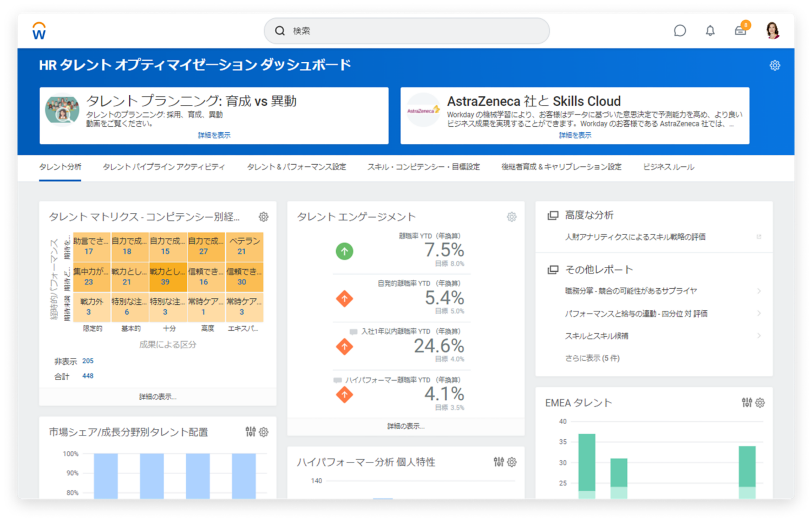Open タレント マトリクス card settings gear
The height and width of the screenshot is (521, 812).
[264, 217]
